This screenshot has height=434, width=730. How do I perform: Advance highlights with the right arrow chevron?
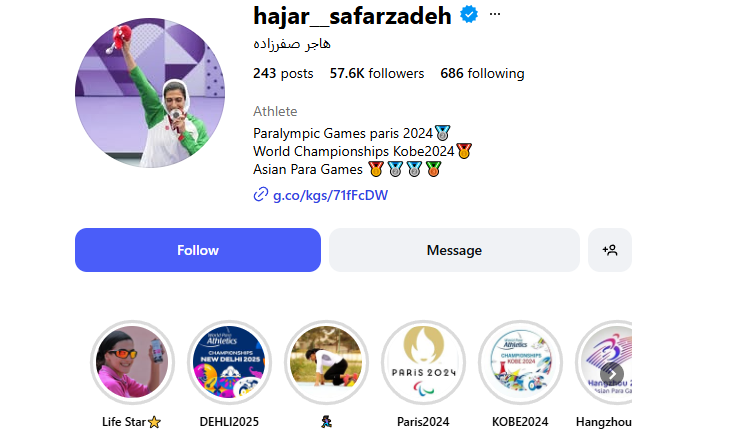612,374
